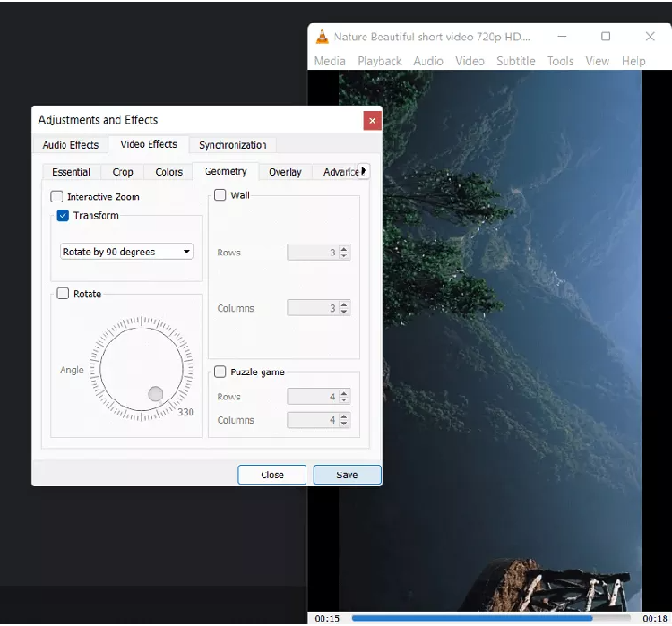Maximize the VLC player window

coord(606,37)
